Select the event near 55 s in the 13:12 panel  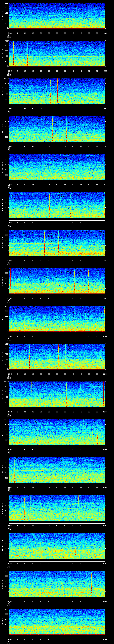tap(97, 432)
